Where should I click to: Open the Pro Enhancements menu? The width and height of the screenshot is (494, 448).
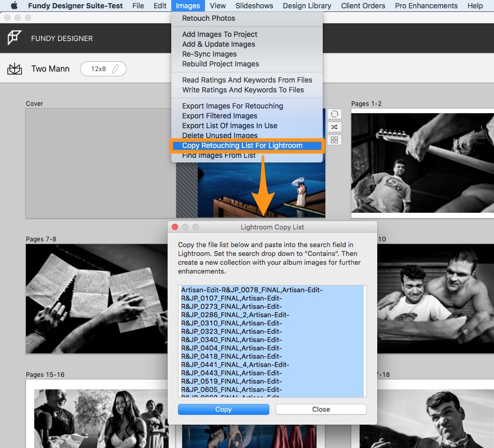point(426,6)
